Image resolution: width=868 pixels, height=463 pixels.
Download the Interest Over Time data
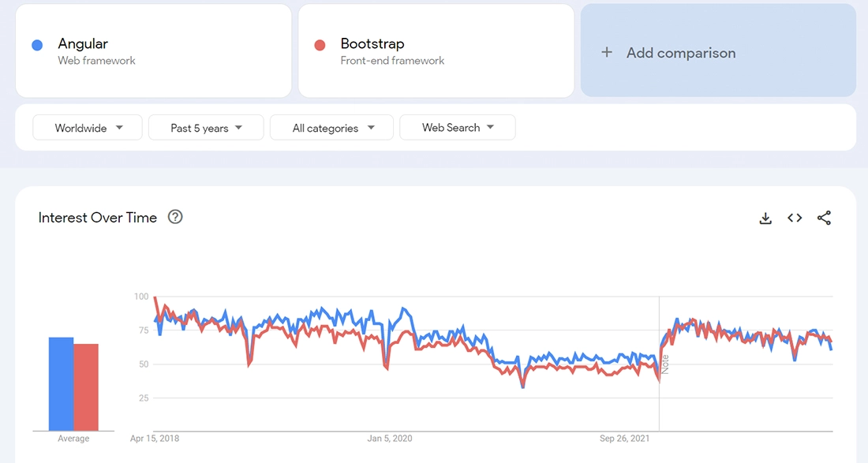click(765, 218)
